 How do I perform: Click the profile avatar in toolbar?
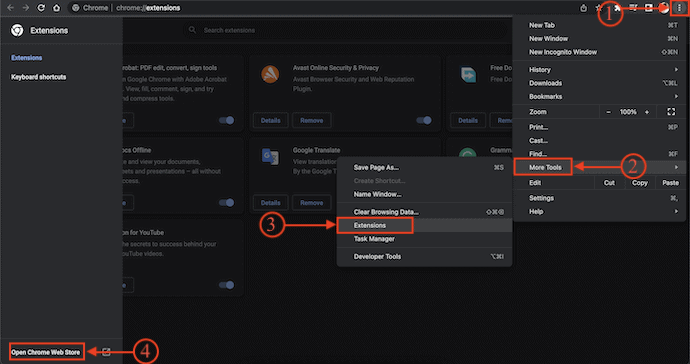(664, 8)
